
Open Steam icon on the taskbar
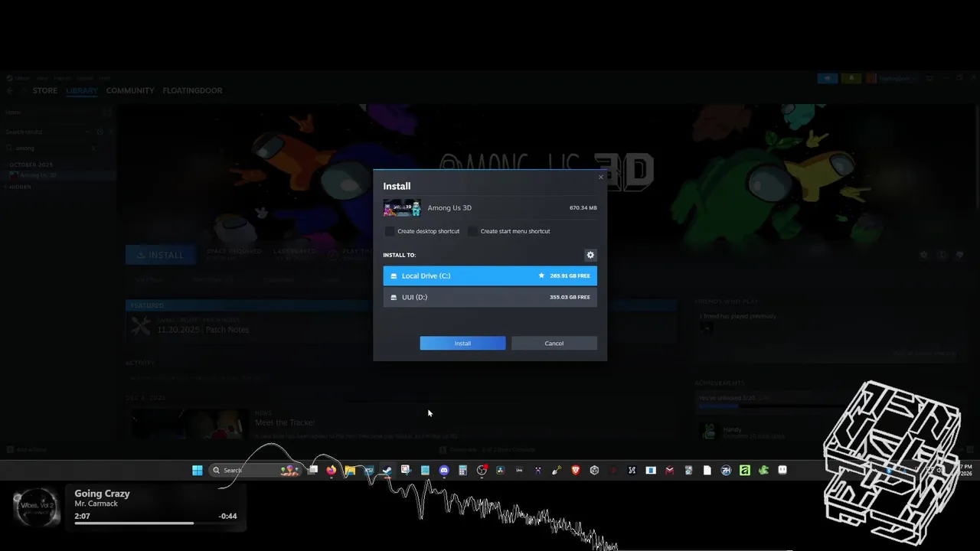coord(387,470)
